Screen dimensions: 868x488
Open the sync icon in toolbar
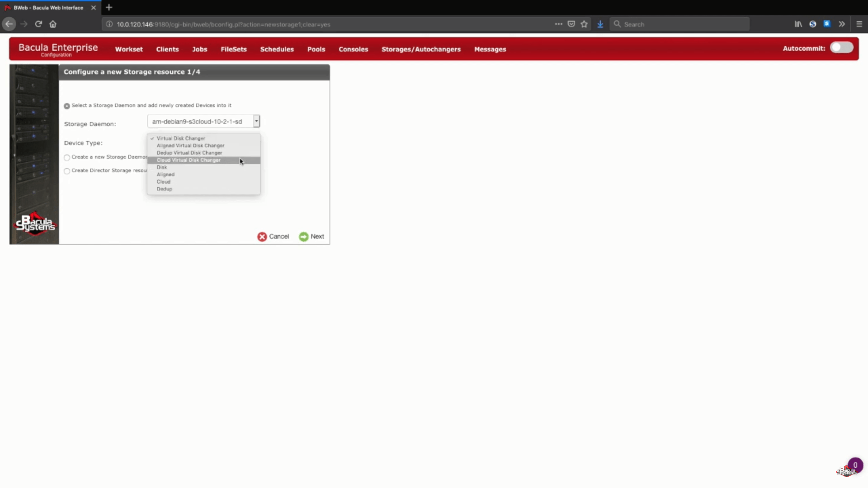coord(813,24)
